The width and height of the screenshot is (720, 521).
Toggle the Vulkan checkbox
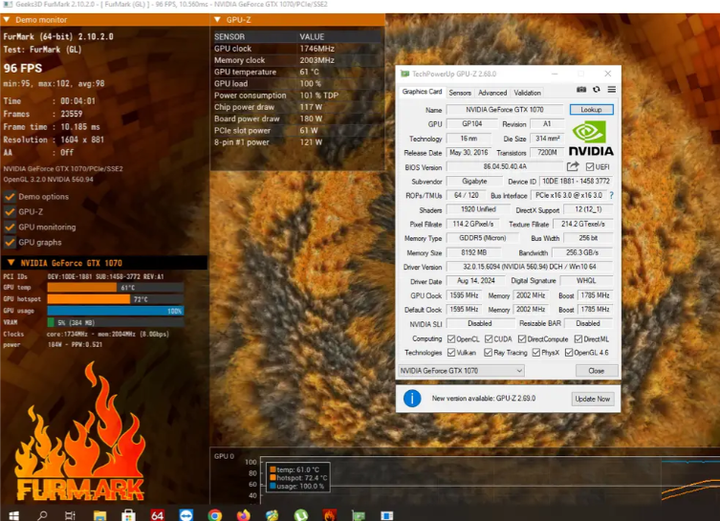coord(451,353)
